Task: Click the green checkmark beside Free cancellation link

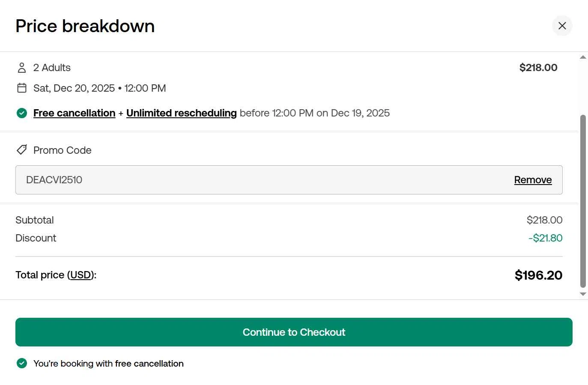Action: click(22, 113)
